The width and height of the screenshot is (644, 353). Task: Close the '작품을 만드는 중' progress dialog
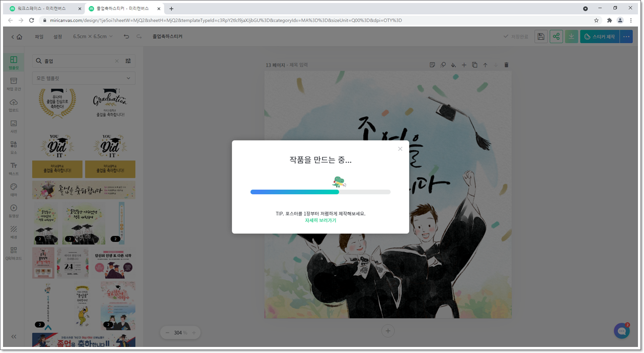point(400,149)
